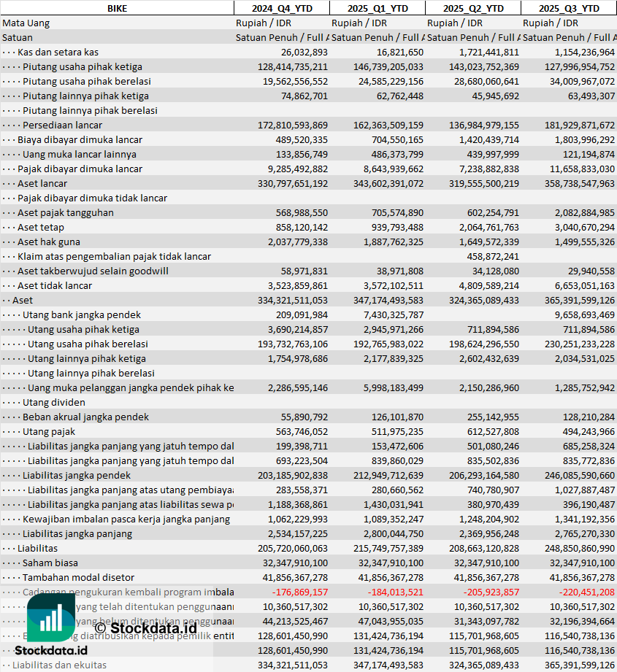The height and width of the screenshot is (672, 617).
Task: Click value 47,043,955,035 in retained earnings row
Action: [x=391, y=621]
